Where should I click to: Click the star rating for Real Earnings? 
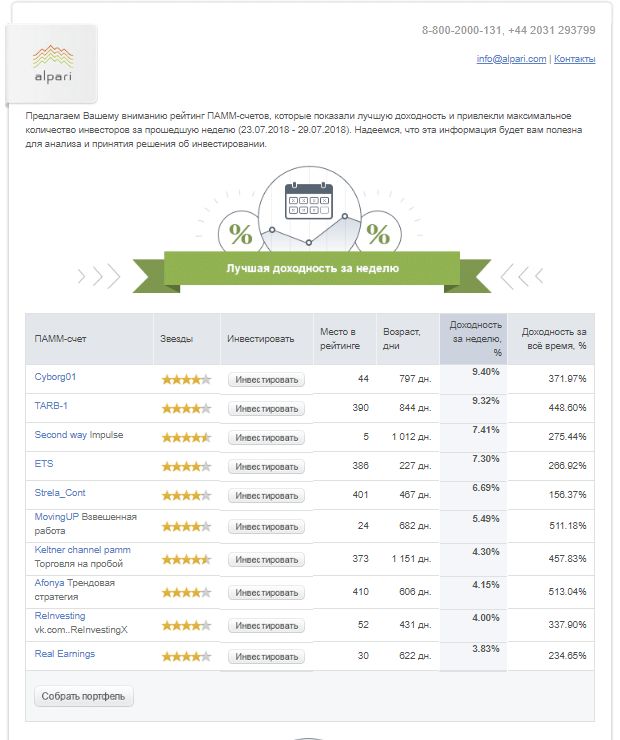[186, 656]
